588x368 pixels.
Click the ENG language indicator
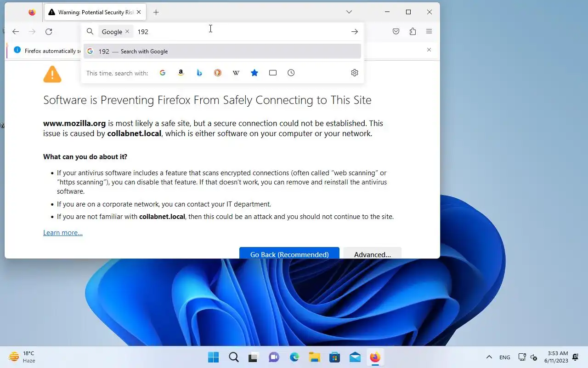tap(505, 357)
